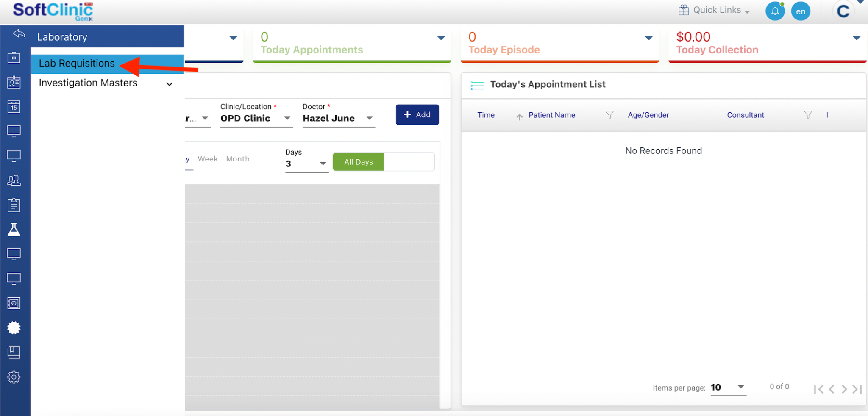The width and height of the screenshot is (868, 416).
Task: Expand Investigation Masters submenu
Action: tap(169, 84)
